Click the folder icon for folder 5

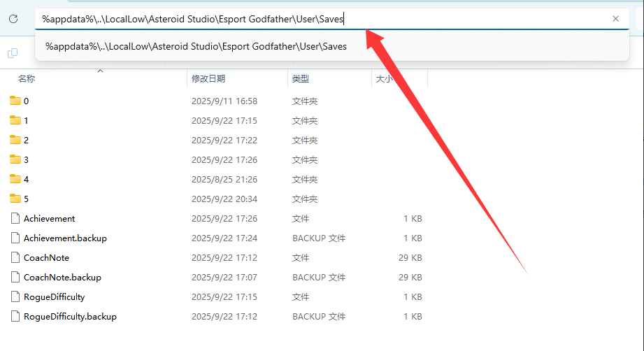[x=15, y=199]
